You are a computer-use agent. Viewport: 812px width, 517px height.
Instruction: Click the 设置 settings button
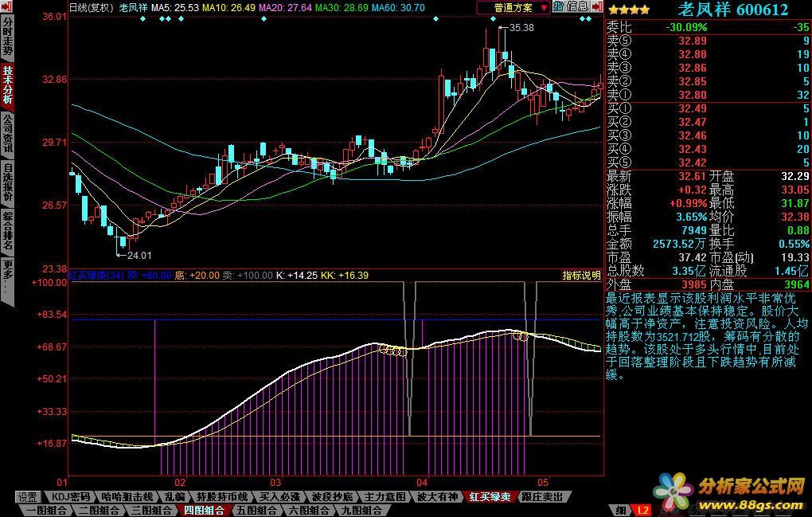pyautogui.click(x=27, y=497)
